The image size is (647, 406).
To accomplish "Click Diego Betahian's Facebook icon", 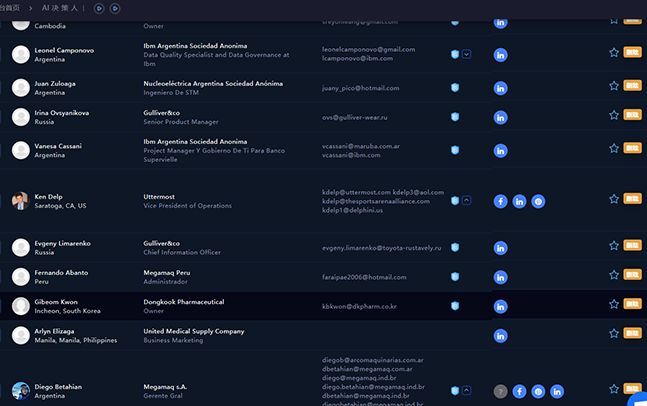I will (519, 391).
